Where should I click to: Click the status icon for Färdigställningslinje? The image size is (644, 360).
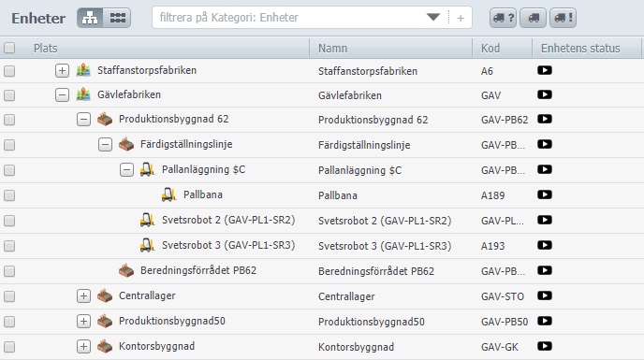click(545, 144)
